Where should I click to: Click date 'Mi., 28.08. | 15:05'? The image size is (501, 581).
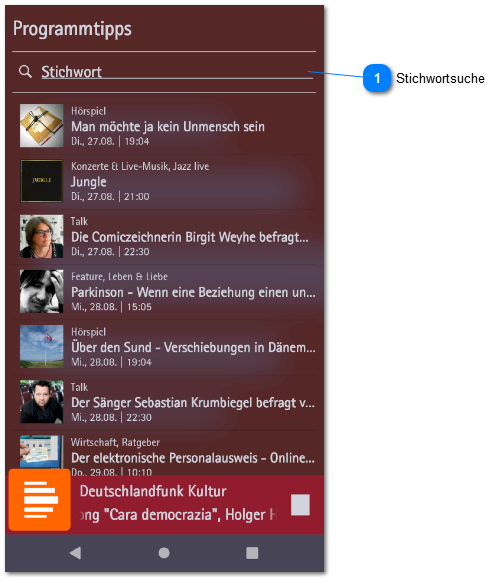(111, 307)
